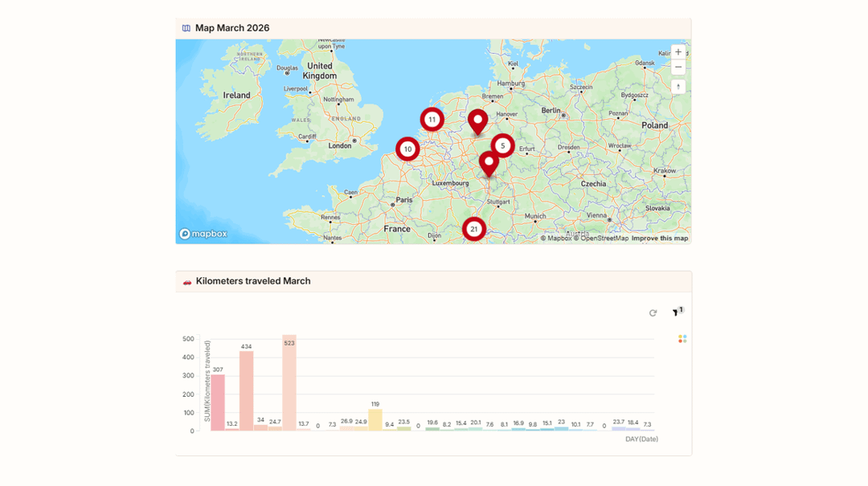Click the Kilometers traveled March header
This screenshot has height=486, width=868.
pyautogui.click(x=252, y=281)
